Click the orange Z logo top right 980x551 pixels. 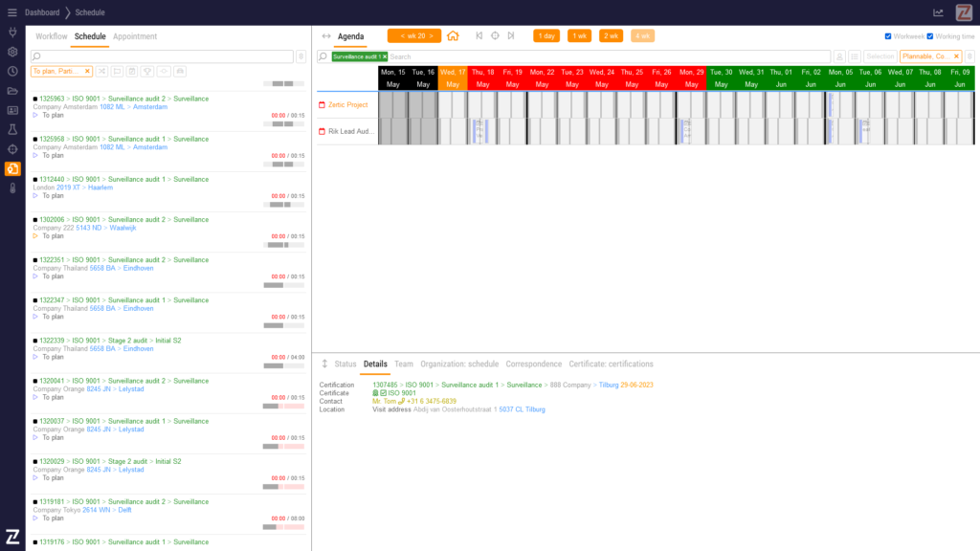tap(964, 12)
